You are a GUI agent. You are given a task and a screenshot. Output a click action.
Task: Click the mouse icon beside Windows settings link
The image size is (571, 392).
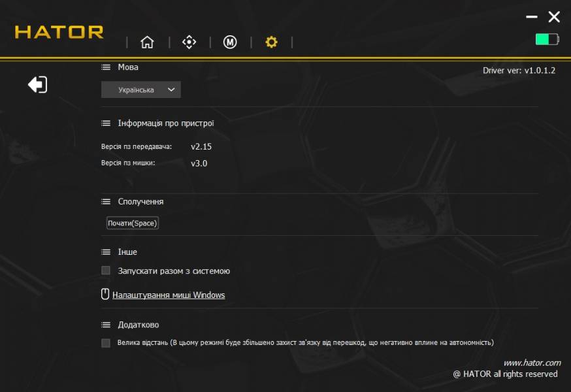[106, 294]
